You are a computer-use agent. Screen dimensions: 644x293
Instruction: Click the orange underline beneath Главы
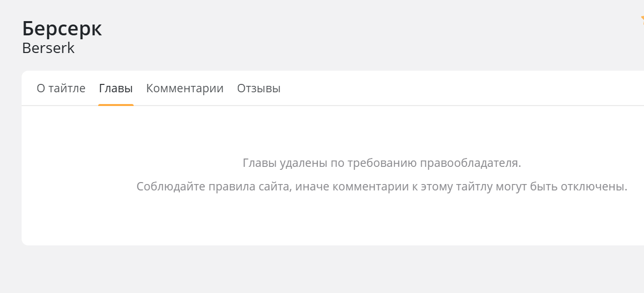(116, 105)
